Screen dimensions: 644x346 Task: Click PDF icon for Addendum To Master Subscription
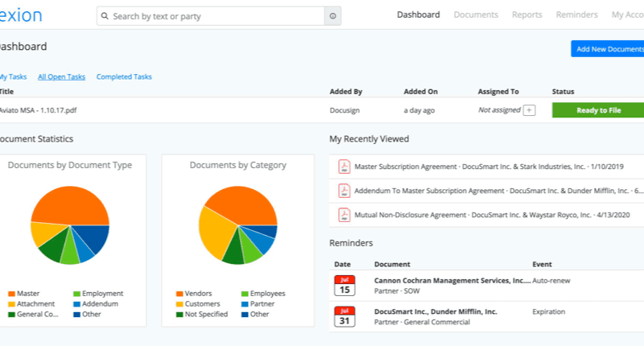coord(344,192)
